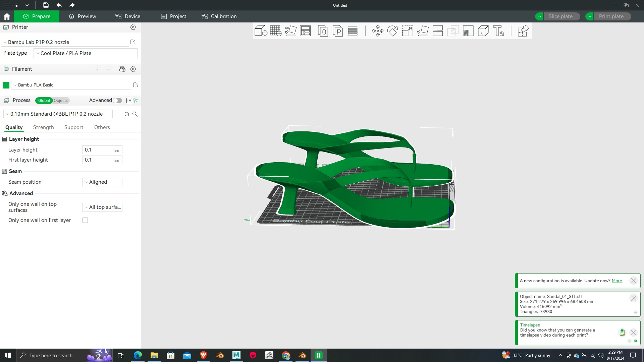The image size is (644, 362).
Task: Dismiss the new configuration notification
Action: tap(633, 281)
